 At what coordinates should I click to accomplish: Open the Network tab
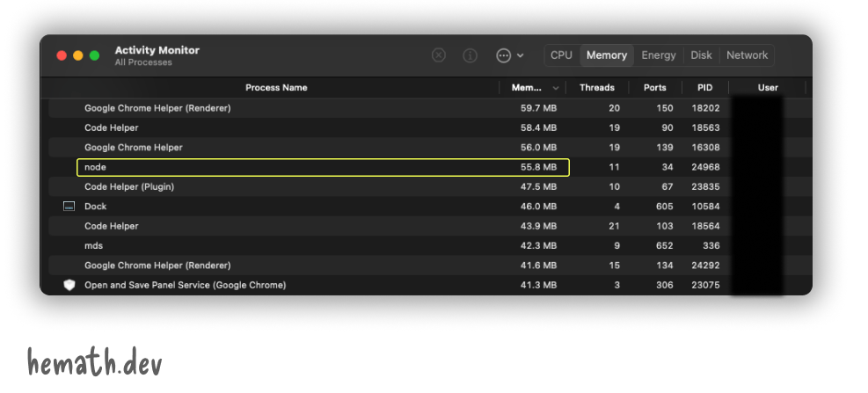pos(747,55)
